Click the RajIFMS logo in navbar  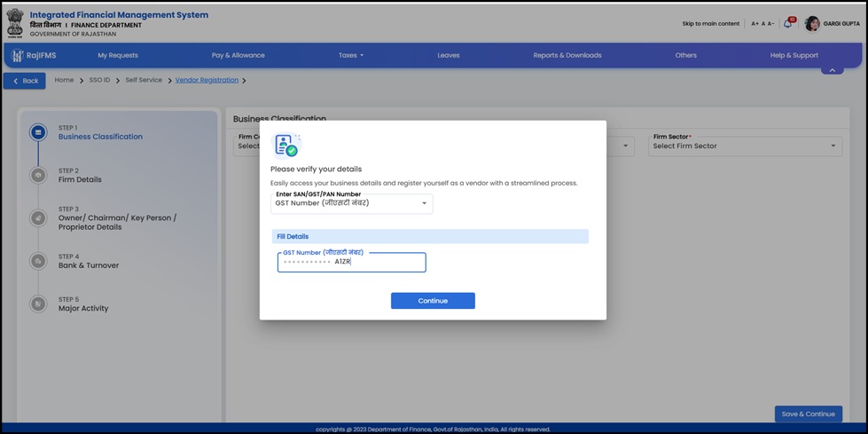34,55
